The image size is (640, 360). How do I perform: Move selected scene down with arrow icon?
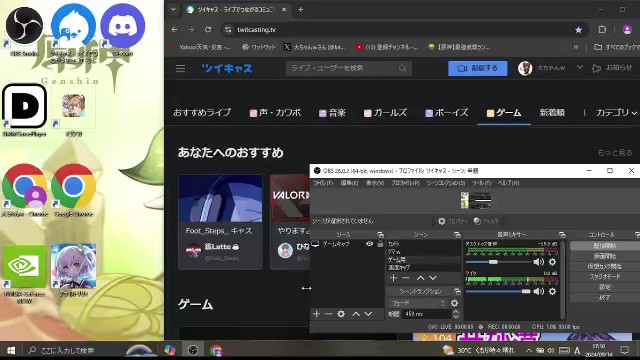(x=433, y=278)
